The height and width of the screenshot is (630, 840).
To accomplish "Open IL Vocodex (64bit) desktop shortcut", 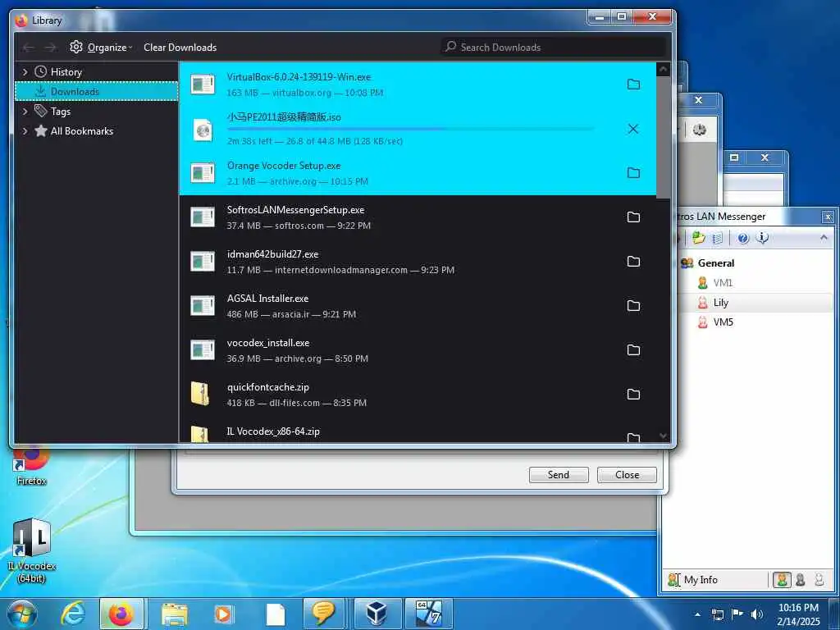I will (x=32, y=550).
